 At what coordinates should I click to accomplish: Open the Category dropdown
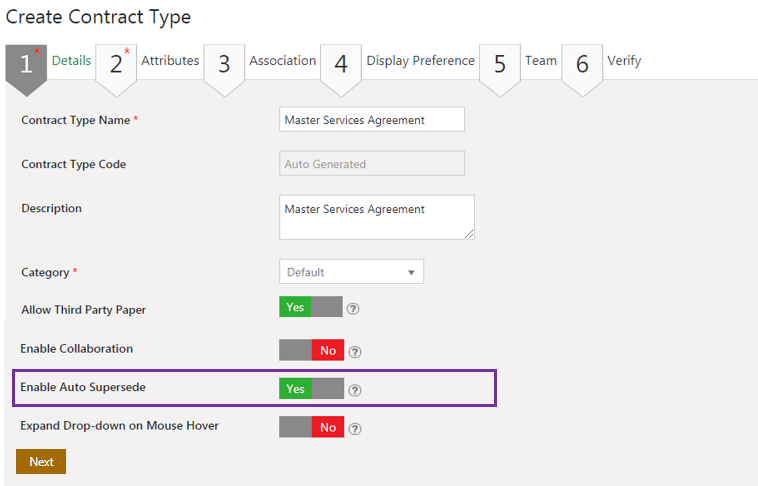(x=351, y=272)
